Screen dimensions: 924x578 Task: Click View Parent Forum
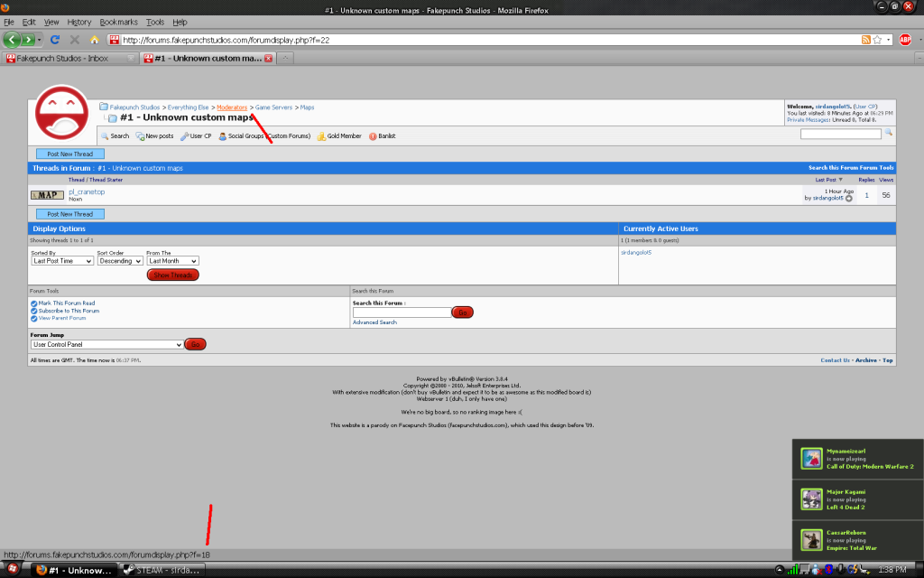click(62, 319)
